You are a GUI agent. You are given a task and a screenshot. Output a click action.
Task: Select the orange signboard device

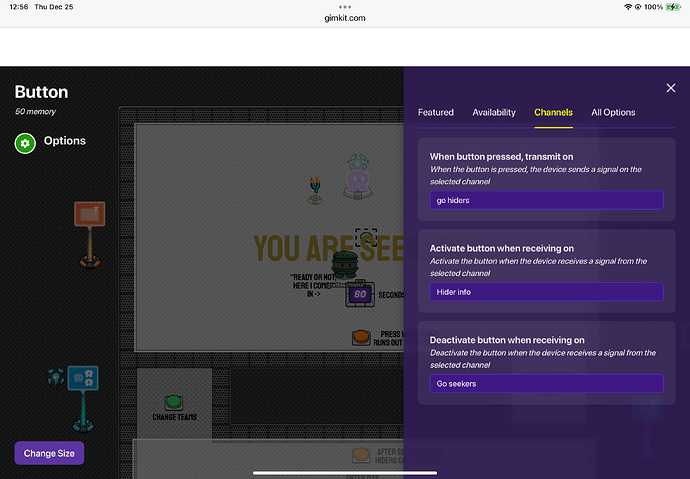tap(90, 228)
